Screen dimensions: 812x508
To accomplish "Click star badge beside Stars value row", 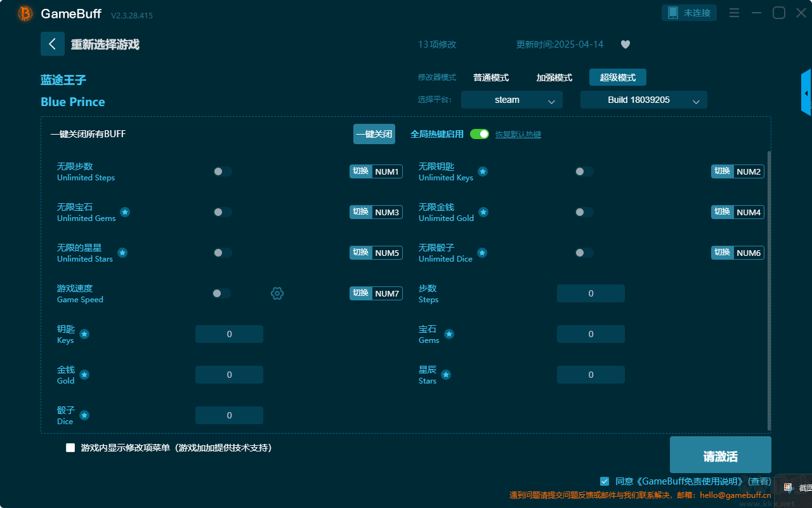I will (x=446, y=375).
